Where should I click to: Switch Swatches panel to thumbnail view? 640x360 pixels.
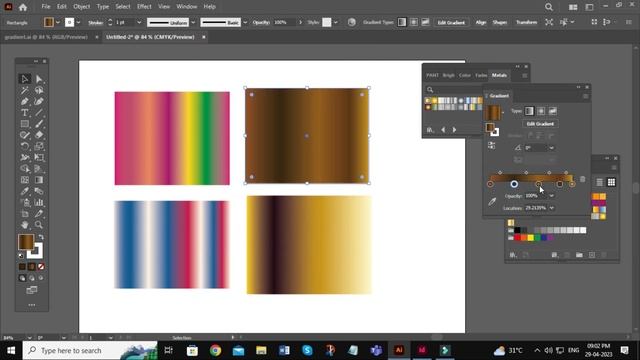click(x=611, y=182)
